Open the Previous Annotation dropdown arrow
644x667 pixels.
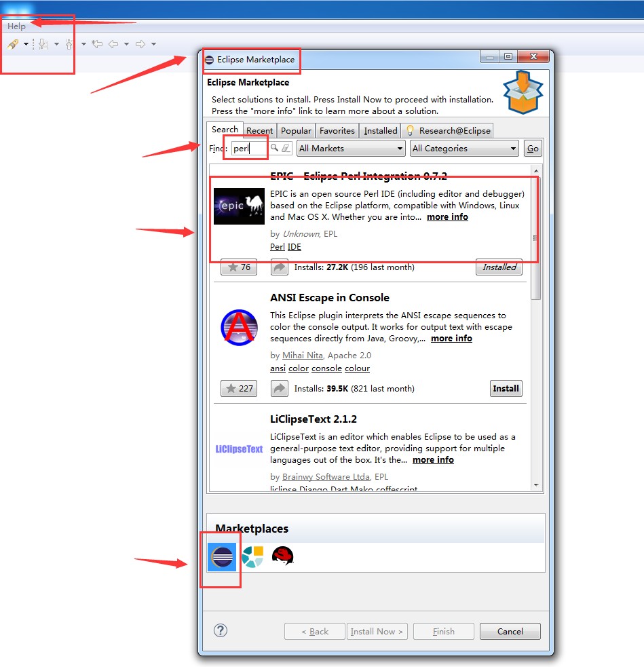click(x=83, y=44)
